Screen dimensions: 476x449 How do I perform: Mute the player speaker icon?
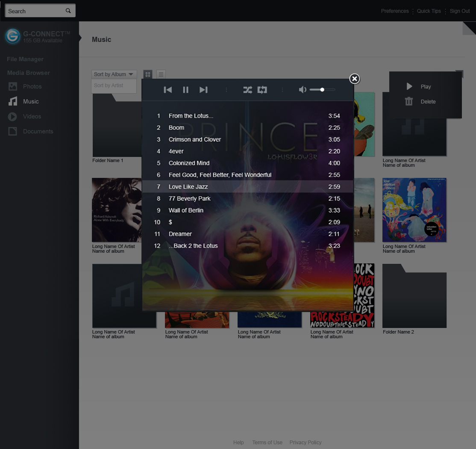(x=303, y=90)
